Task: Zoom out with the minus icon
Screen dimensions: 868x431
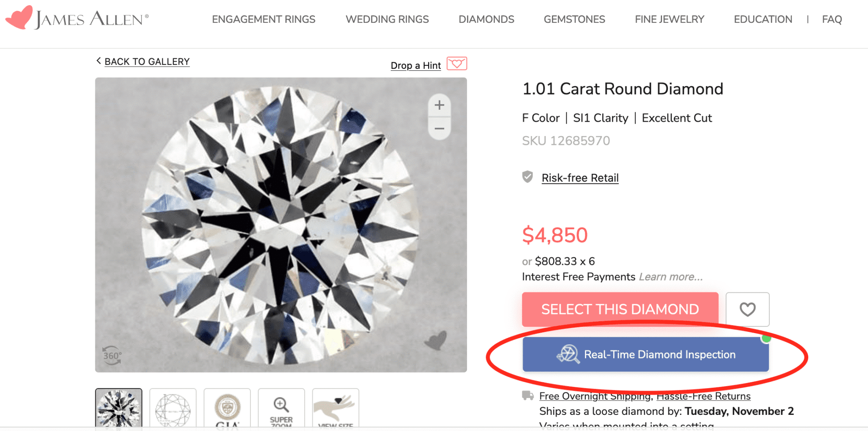Action: (x=440, y=128)
